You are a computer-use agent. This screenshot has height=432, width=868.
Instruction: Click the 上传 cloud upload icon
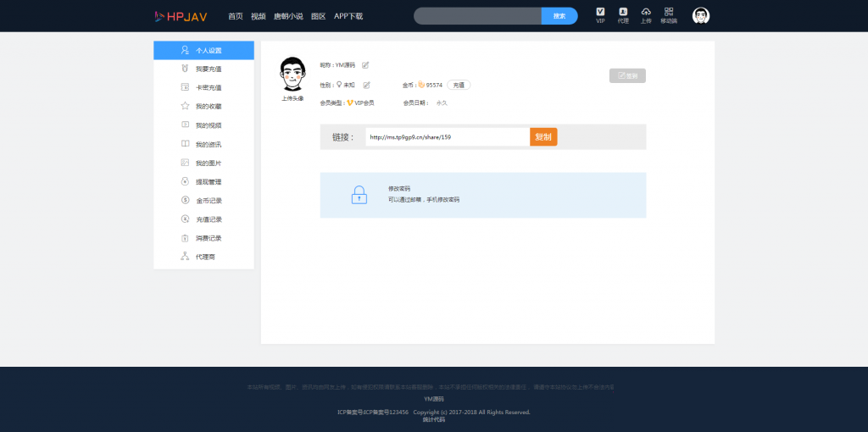point(646,13)
